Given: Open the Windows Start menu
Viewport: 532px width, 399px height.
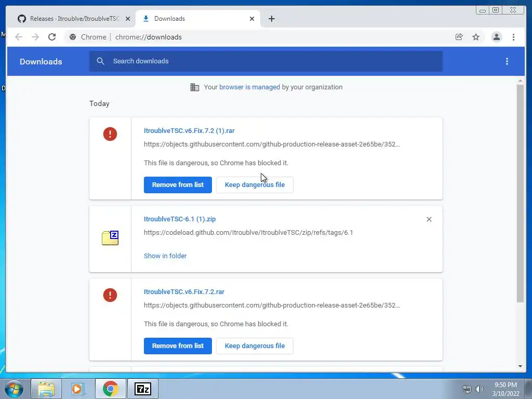Looking at the screenshot, I should pos(14,389).
